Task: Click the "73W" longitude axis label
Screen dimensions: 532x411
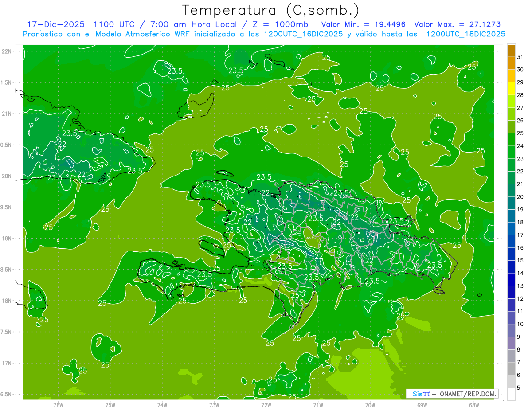Action: point(214,405)
